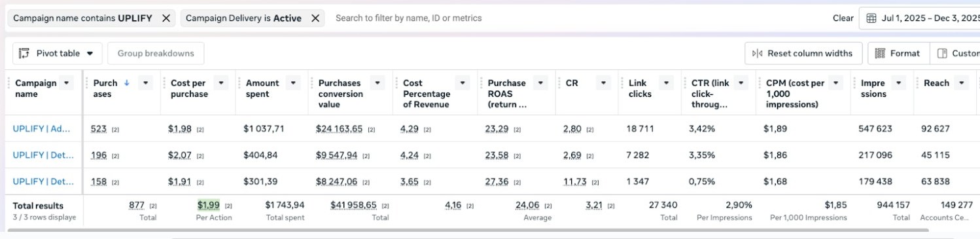The image size is (980, 239).
Task: Click the 523 purchases value
Action: tap(99, 129)
